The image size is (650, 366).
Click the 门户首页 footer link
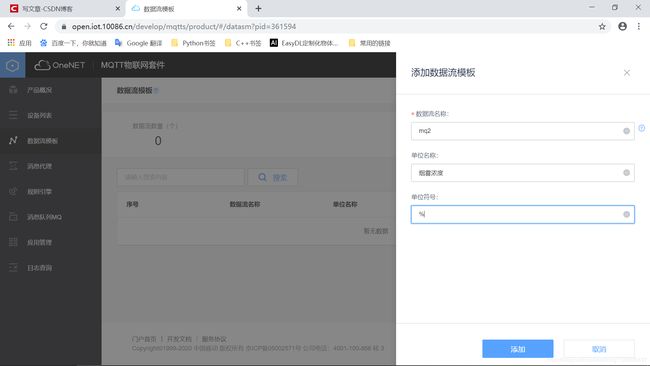point(144,339)
